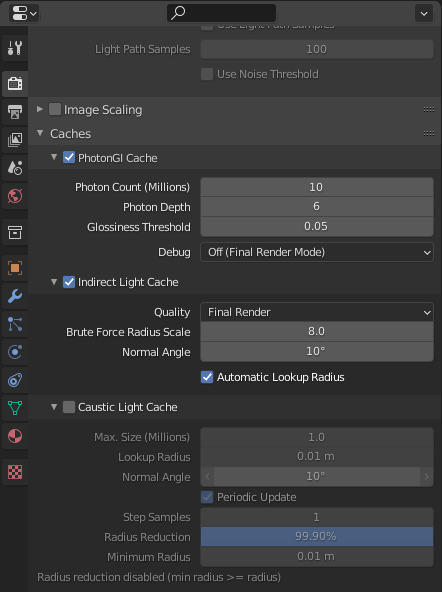Open the Output properties tab
442x592 pixels.
click(x=15, y=112)
